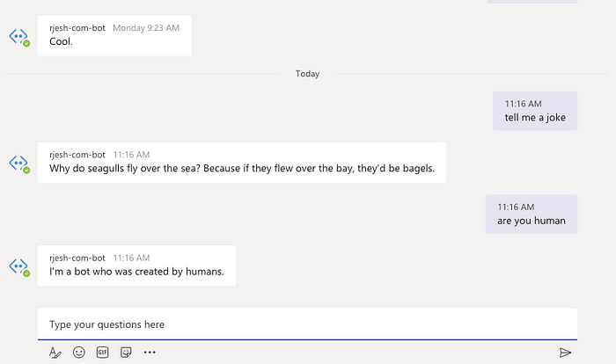The width and height of the screenshot is (616, 364).
Task: Open the sticker picker
Action: pos(126,353)
